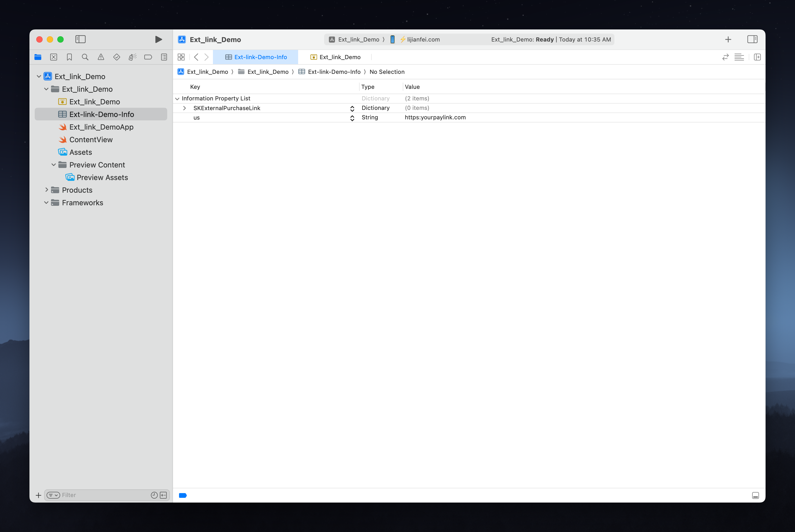This screenshot has width=795, height=532.
Task: Open the Report navigator icon
Action: pos(164,57)
